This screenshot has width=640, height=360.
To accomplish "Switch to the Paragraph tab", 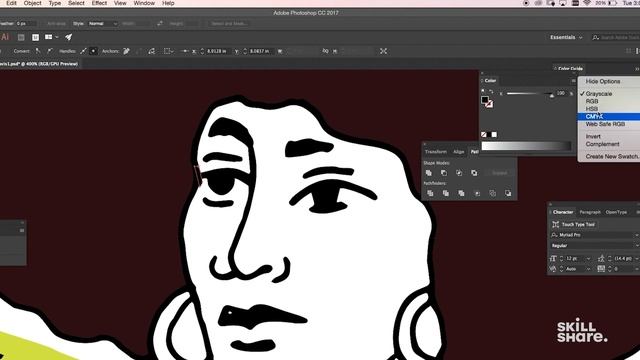I will [590, 212].
